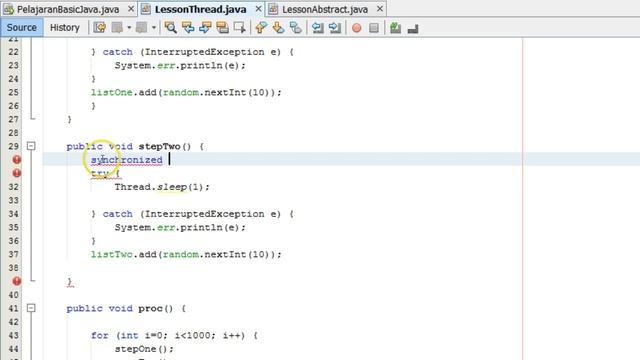640x360 pixels.
Task: Click the 'stepTwo' method name
Action: click(159, 146)
